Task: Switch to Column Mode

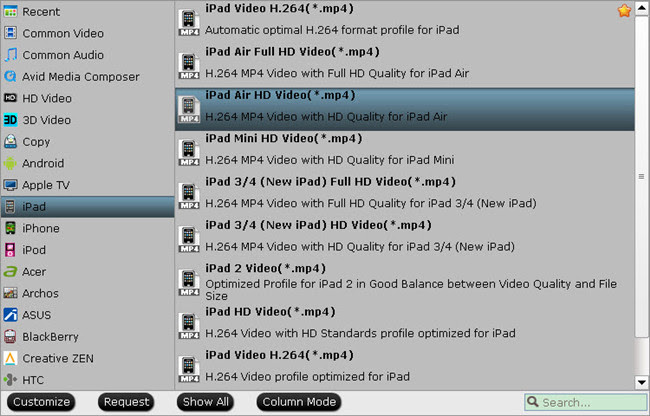Action: coord(299,402)
